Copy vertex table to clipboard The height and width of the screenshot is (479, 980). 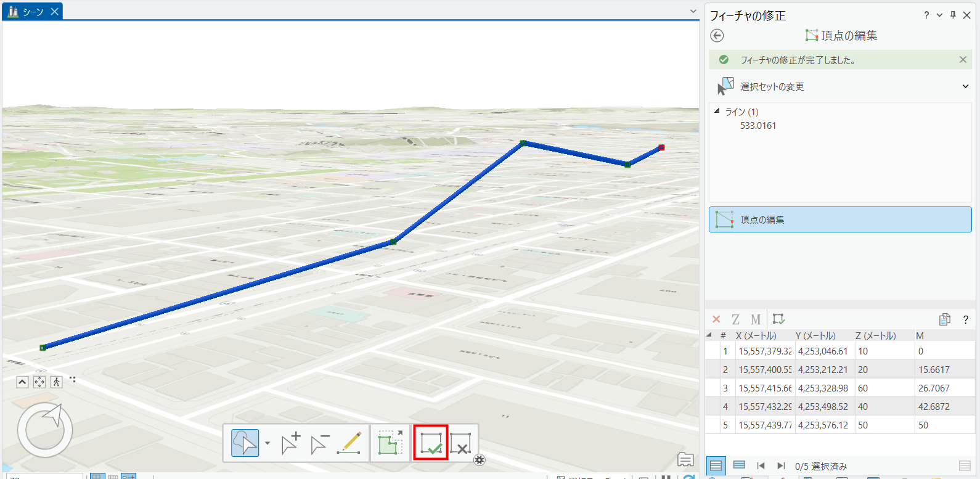click(944, 319)
